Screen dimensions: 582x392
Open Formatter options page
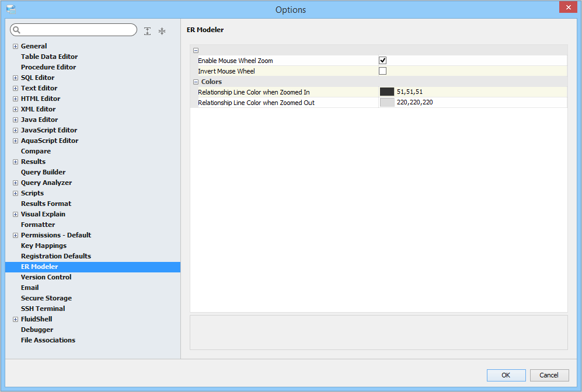tap(38, 225)
